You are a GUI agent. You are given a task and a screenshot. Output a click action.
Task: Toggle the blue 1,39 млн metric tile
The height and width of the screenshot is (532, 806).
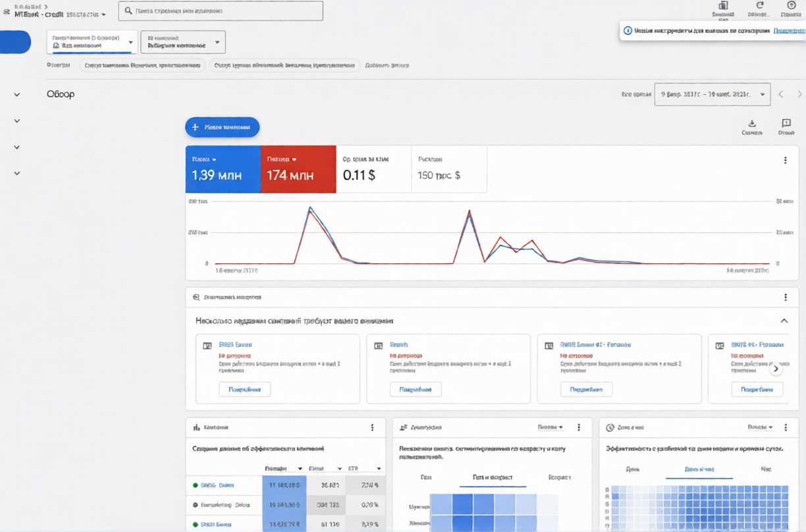pos(223,169)
